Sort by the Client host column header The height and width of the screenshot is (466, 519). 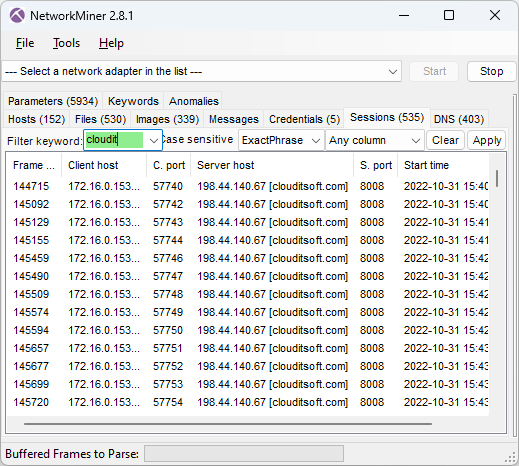click(104, 165)
